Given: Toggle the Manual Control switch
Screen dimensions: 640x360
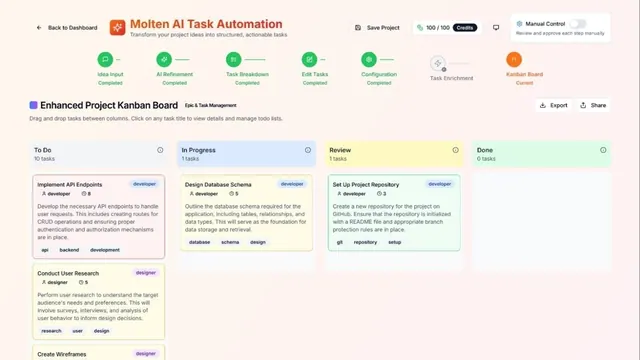Looking at the screenshot, I should 578,24.
